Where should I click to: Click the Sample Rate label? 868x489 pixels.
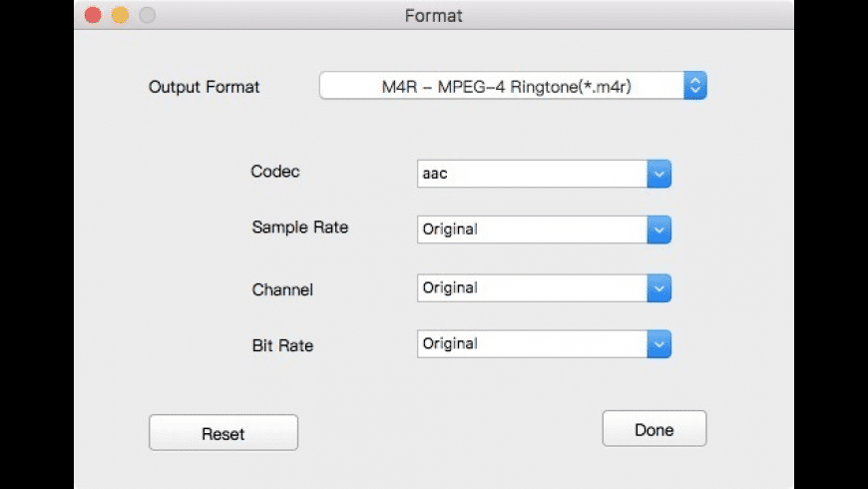coord(300,228)
